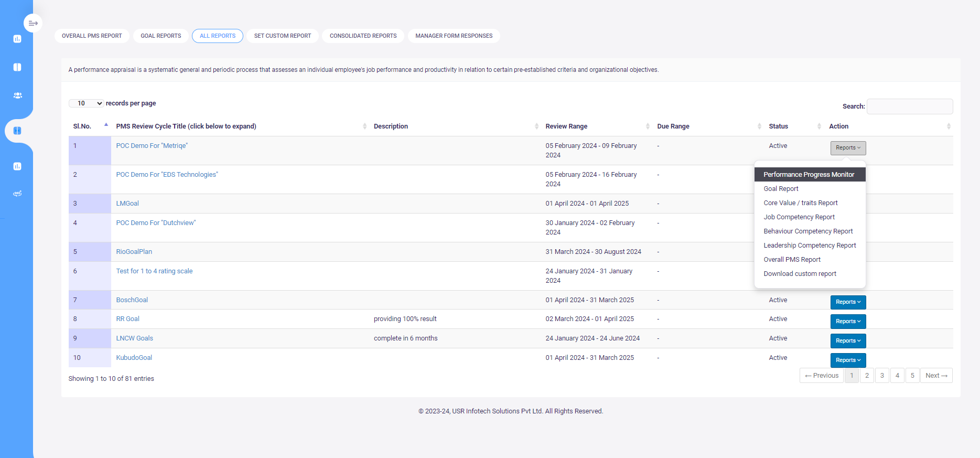
Task: Expand the LMGoal review cycle
Action: point(127,204)
